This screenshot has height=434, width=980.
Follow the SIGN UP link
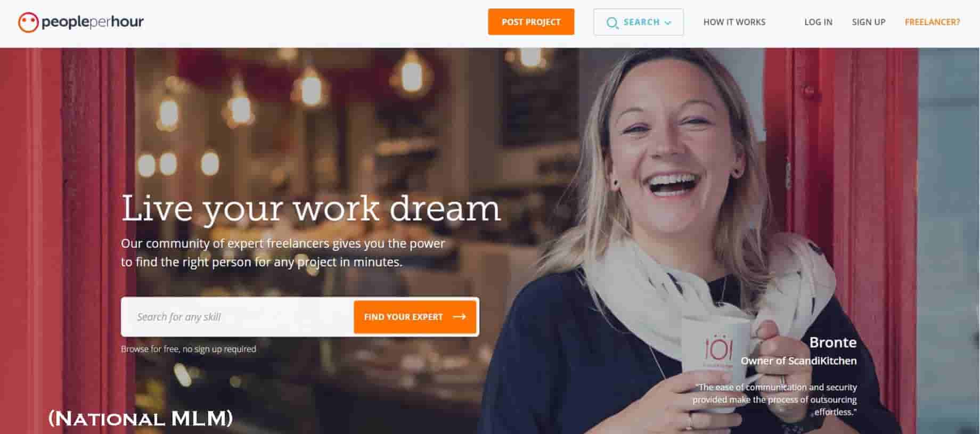(x=869, y=22)
